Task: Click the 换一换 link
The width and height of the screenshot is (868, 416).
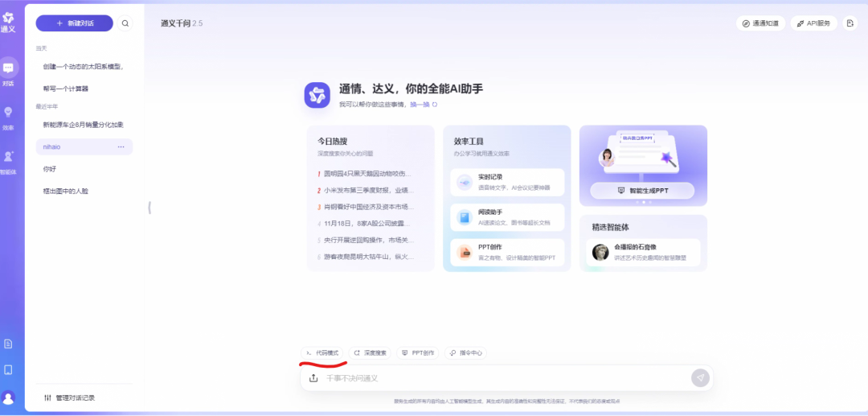Action: (x=420, y=104)
